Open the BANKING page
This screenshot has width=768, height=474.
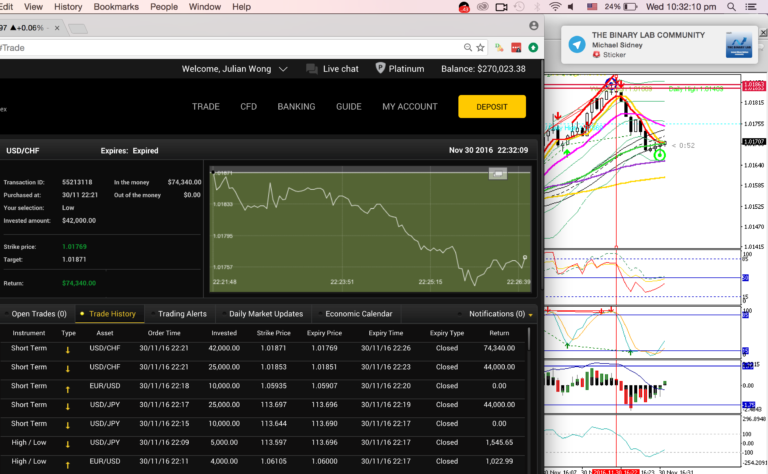(296, 107)
